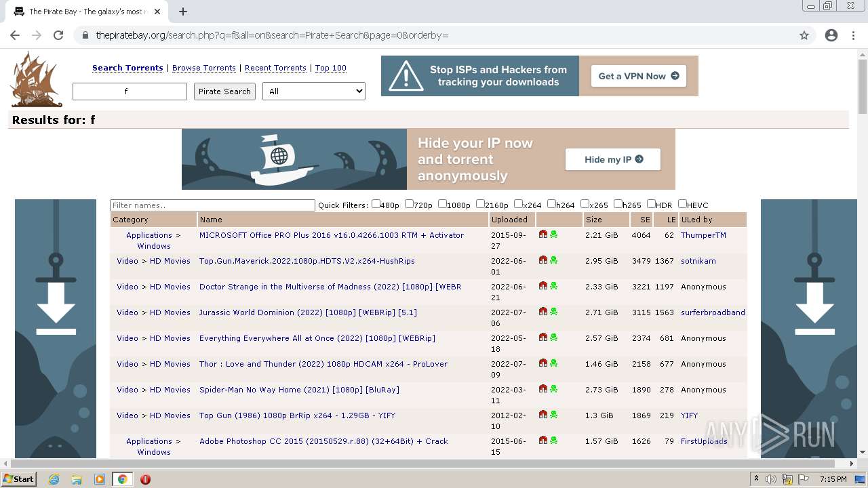Reload the page in Chrome
The height and width of the screenshot is (488, 868).
(58, 35)
